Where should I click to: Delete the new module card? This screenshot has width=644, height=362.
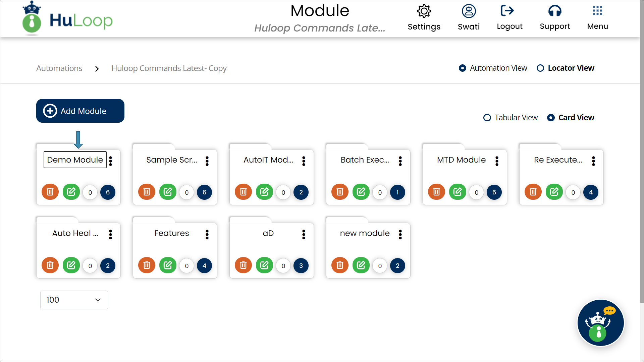(x=340, y=265)
